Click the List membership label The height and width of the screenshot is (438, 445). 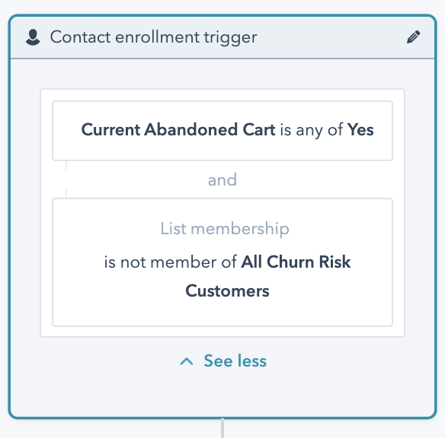pos(225,229)
